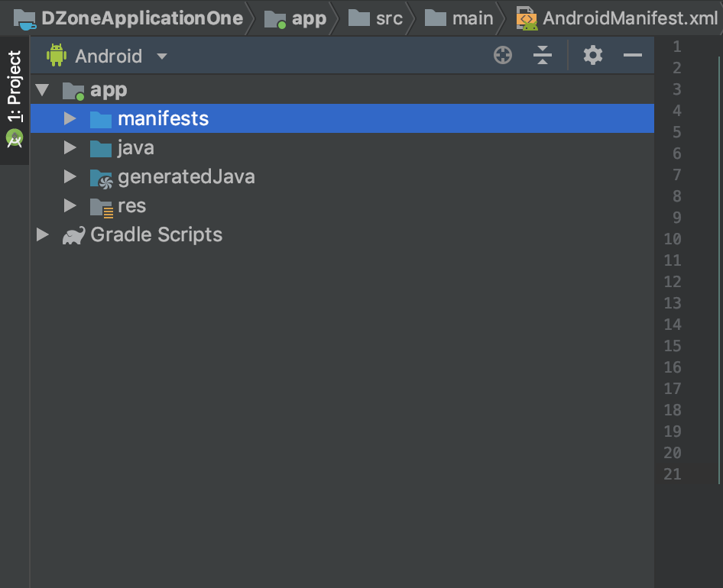723x588 pixels.
Task: Click the AndroidManifest.xml file icon in breadcrumb
Action: click(526, 18)
